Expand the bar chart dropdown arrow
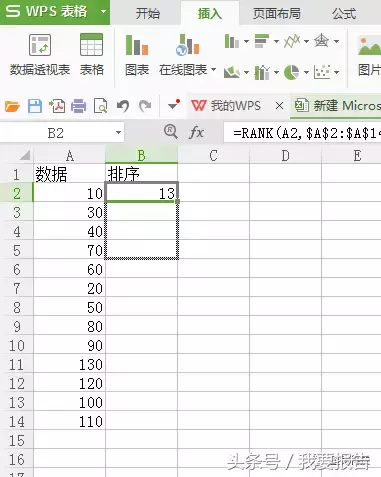This screenshot has height=477, width=381. pos(276,42)
